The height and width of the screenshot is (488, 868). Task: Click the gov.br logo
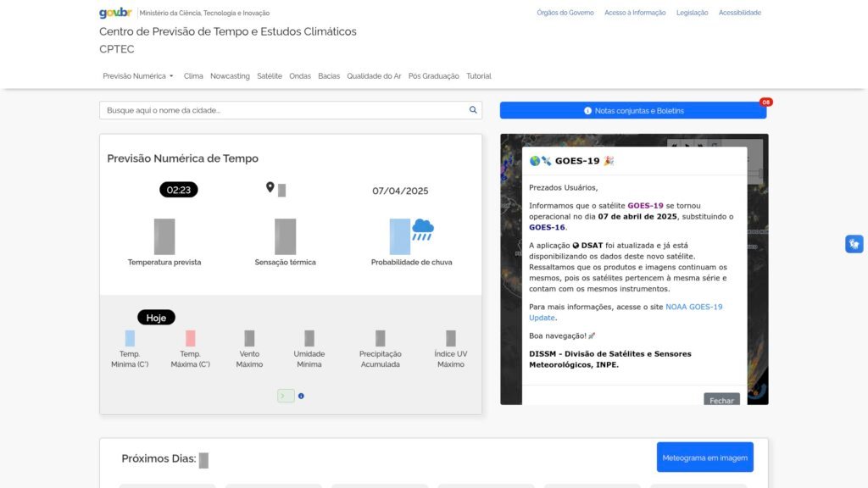click(x=115, y=13)
